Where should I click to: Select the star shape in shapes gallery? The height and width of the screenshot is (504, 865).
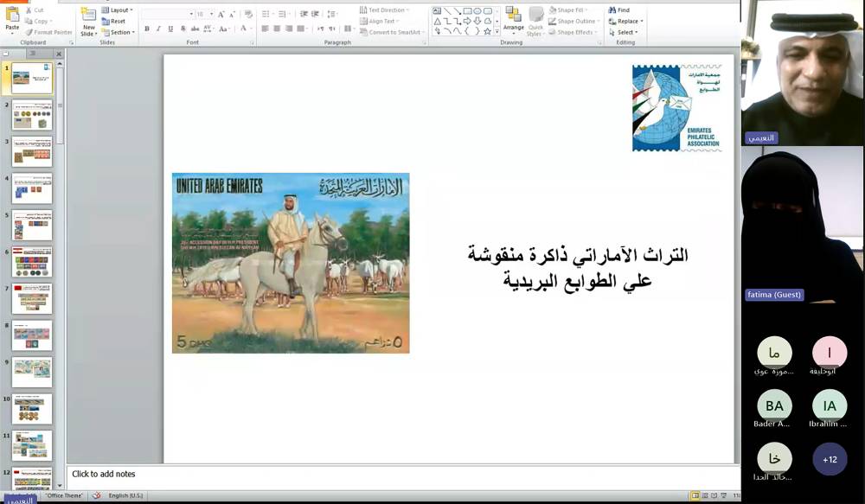tap(488, 31)
